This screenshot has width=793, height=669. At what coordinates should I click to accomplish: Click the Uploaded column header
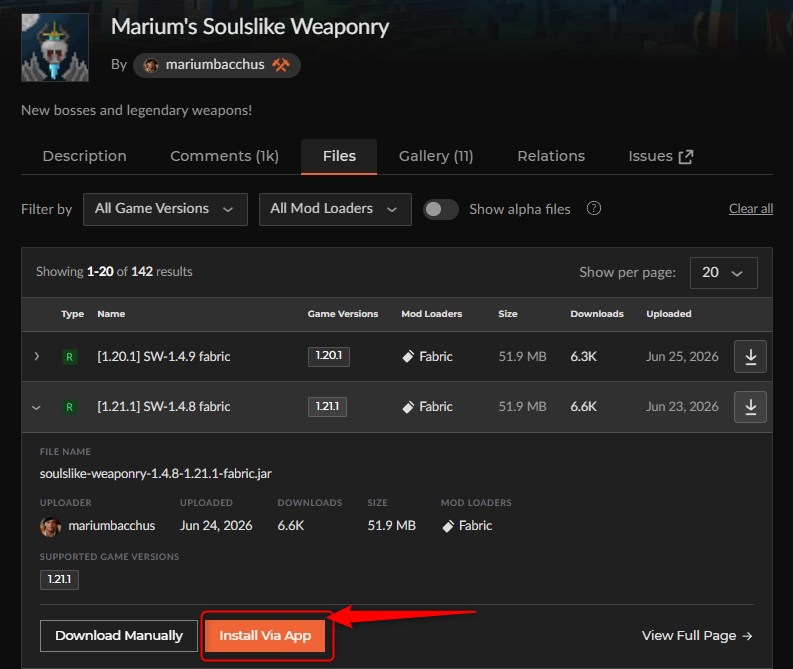[669, 314]
